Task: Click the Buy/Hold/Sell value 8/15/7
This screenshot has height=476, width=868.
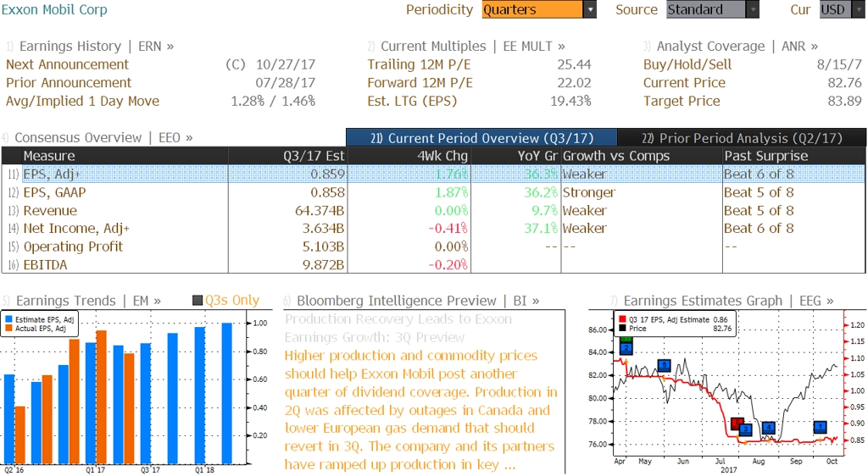Action: 839,64
